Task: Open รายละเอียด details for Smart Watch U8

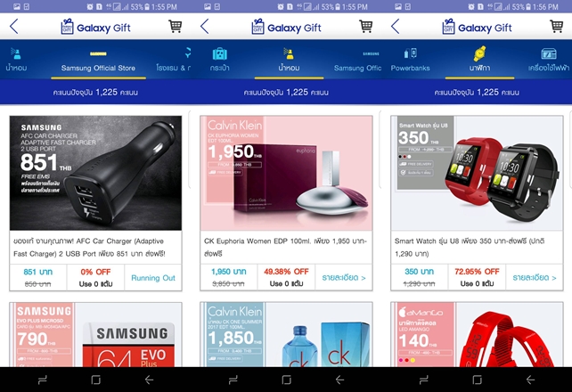Action: [x=535, y=277]
